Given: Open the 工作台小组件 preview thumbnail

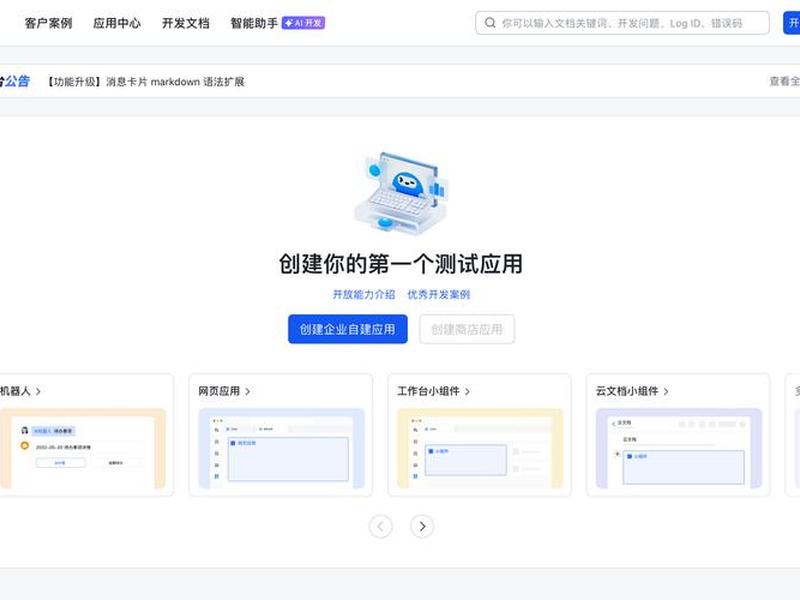Looking at the screenshot, I should click(x=480, y=448).
